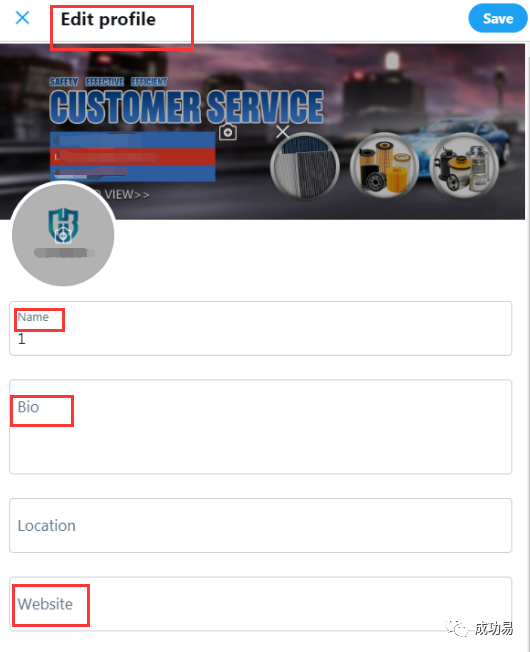Close the Edit profile dialog
The height and width of the screenshot is (652, 530).
point(22,18)
